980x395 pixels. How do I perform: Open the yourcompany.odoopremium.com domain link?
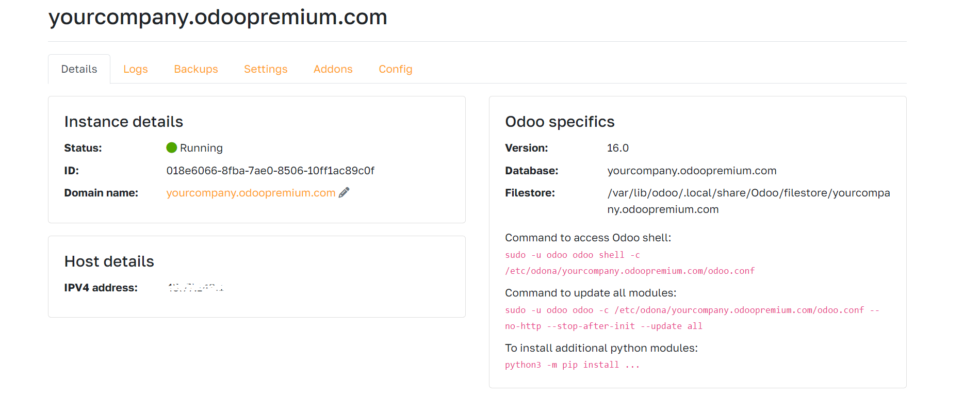tap(251, 193)
